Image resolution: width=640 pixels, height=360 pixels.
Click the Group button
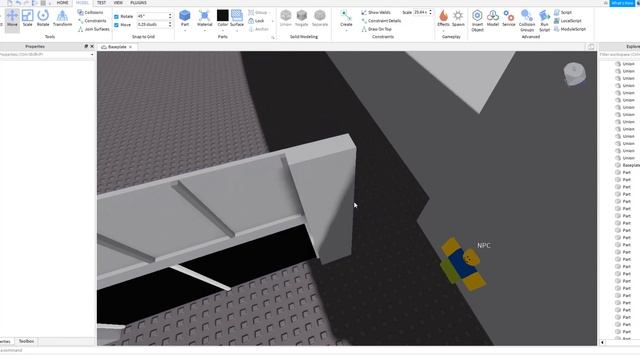pos(258,13)
